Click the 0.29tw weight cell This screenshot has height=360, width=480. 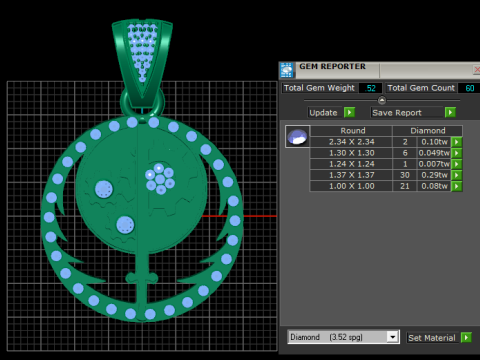434,175
